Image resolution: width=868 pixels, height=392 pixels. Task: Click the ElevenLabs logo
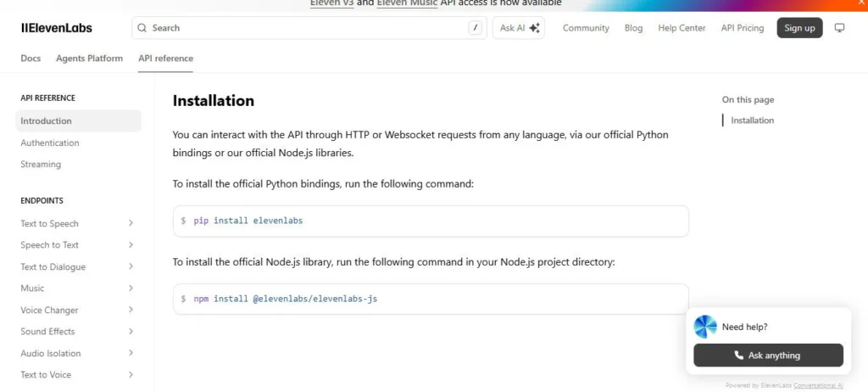tap(57, 28)
